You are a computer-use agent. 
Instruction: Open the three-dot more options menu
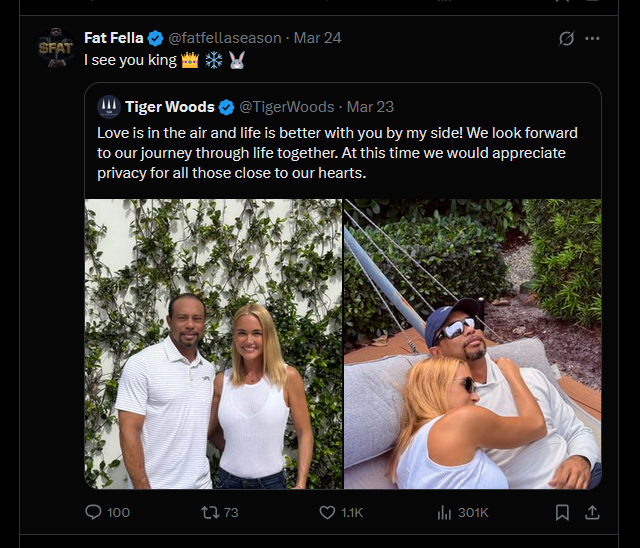click(x=592, y=38)
